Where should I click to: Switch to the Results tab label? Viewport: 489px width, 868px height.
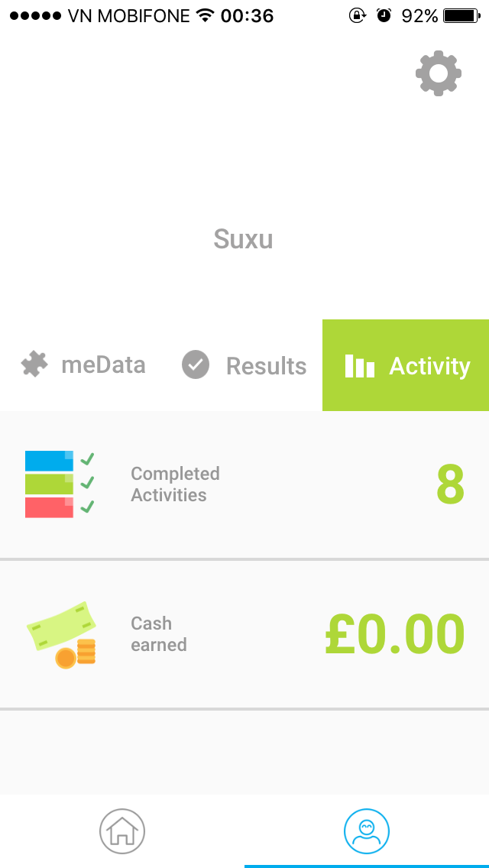(x=266, y=366)
